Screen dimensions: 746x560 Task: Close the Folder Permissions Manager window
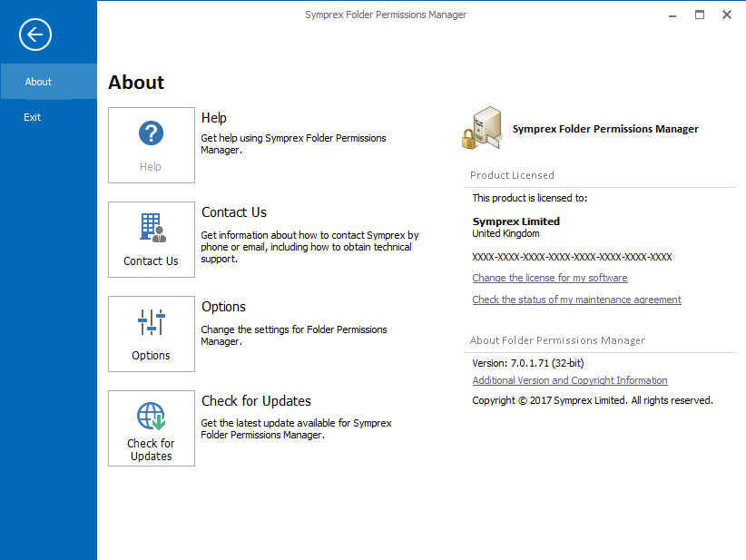(x=727, y=15)
